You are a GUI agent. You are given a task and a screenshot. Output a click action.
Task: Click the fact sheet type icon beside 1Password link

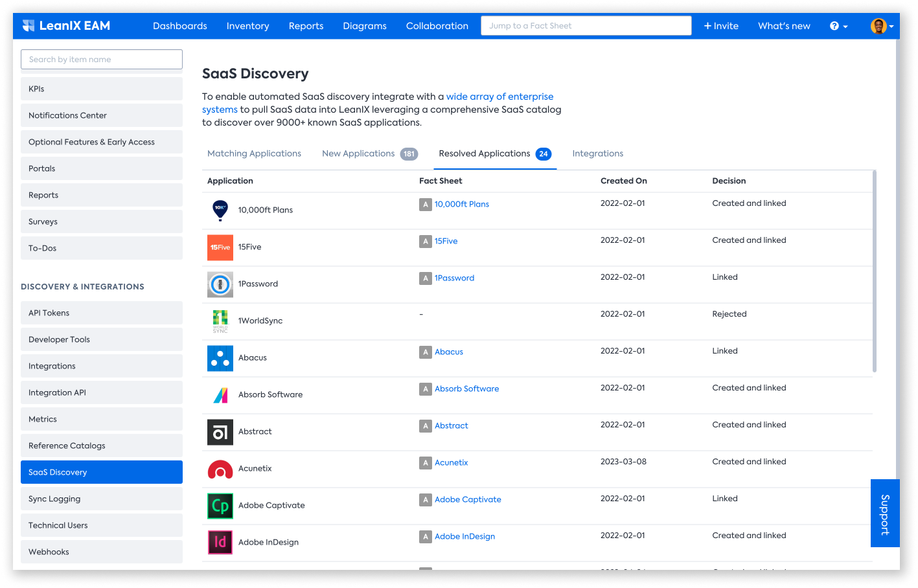tap(426, 278)
